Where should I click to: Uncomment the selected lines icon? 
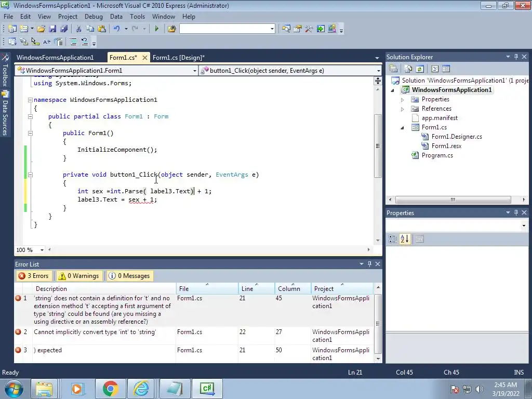tap(85, 42)
